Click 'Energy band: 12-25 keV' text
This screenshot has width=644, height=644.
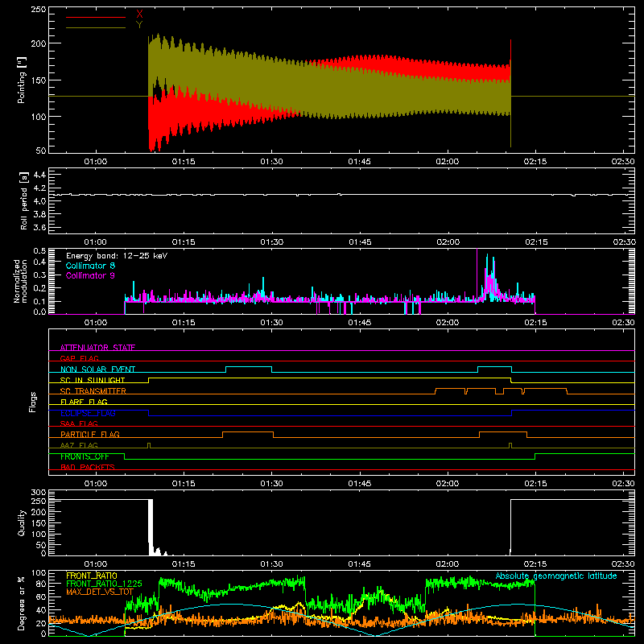coord(117,256)
